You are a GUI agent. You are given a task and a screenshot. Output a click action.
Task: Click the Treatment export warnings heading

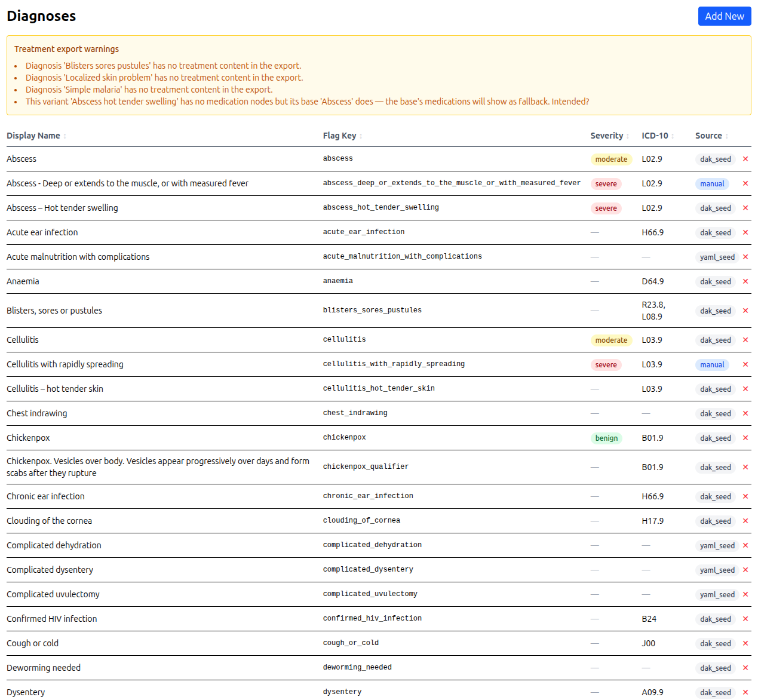(66, 49)
